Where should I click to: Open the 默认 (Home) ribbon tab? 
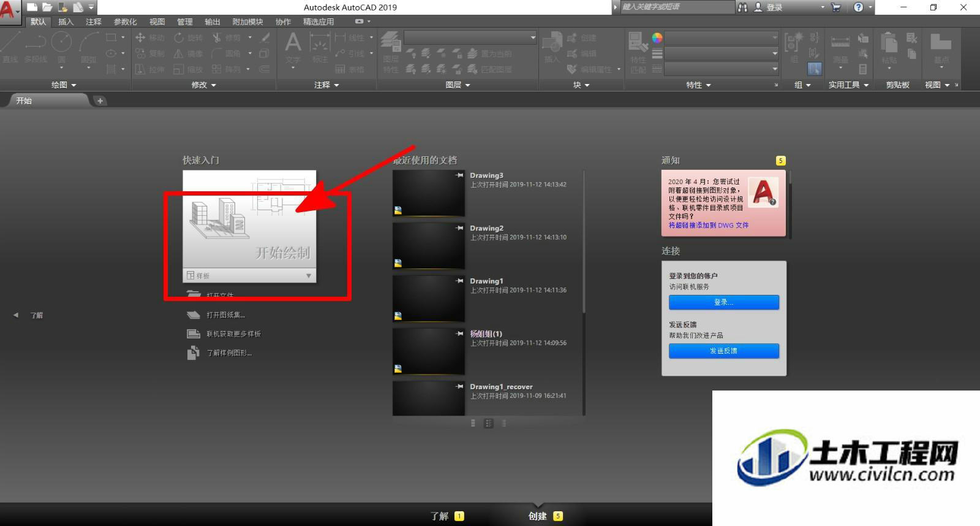38,21
